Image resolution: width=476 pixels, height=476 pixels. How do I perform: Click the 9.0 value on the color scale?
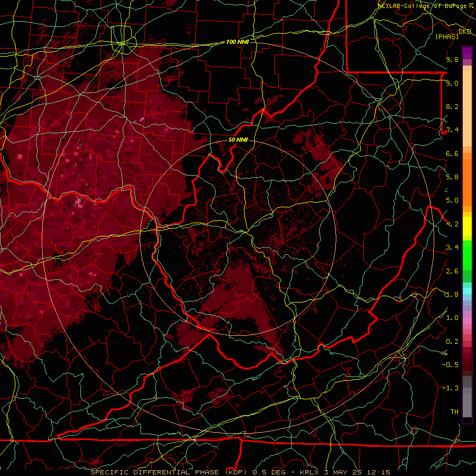click(x=452, y=83)
